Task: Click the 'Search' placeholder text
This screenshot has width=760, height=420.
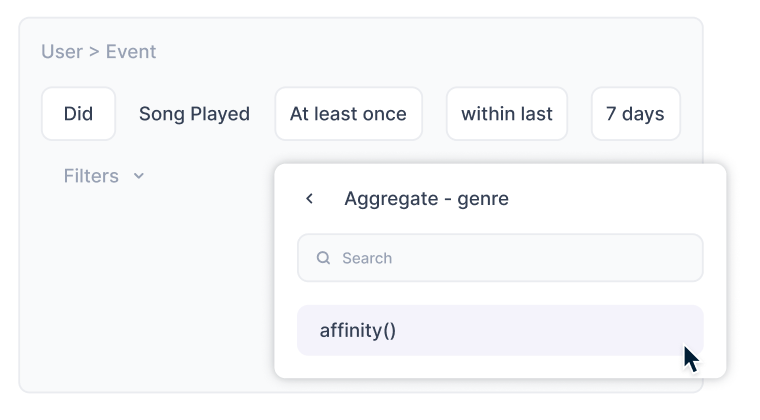Action: pos(367,258)
